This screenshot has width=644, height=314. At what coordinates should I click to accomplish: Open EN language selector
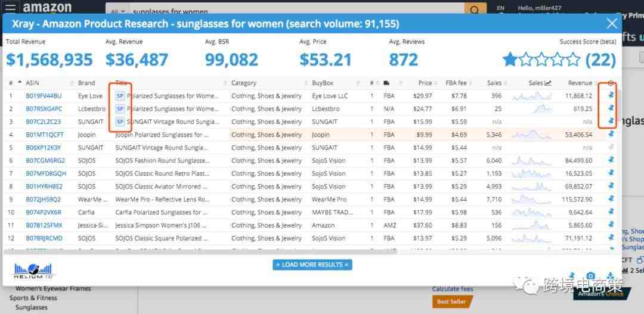(500, 8)
